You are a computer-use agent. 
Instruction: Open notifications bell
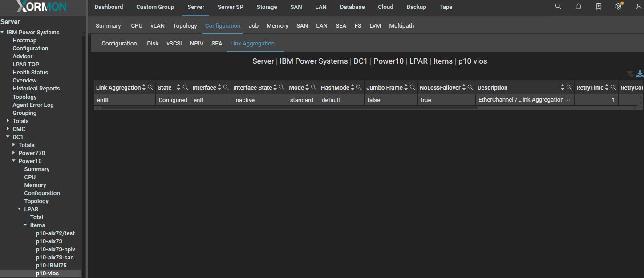click(x=579, y=7)
